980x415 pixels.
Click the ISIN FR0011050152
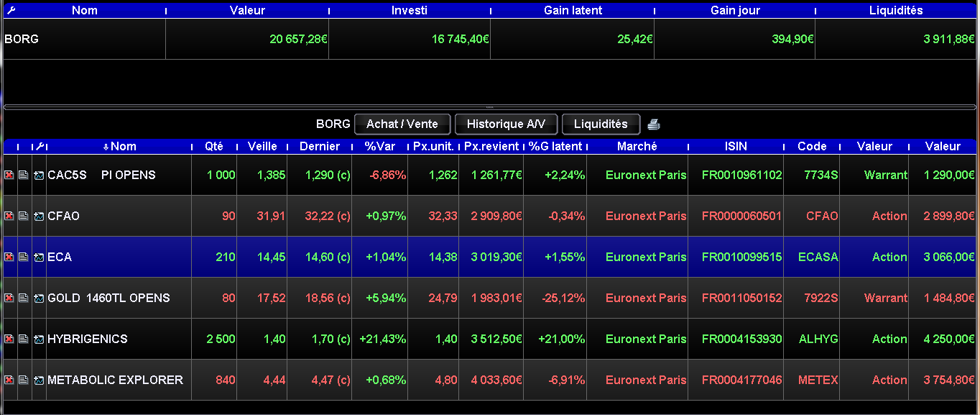742,298
